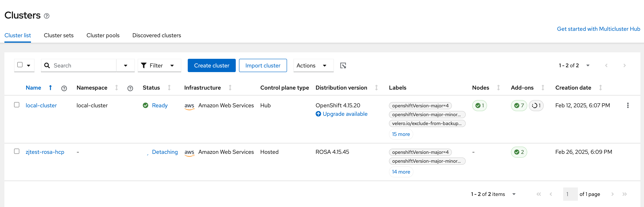Click the Namespace column help icon

[x=130, y=88]
